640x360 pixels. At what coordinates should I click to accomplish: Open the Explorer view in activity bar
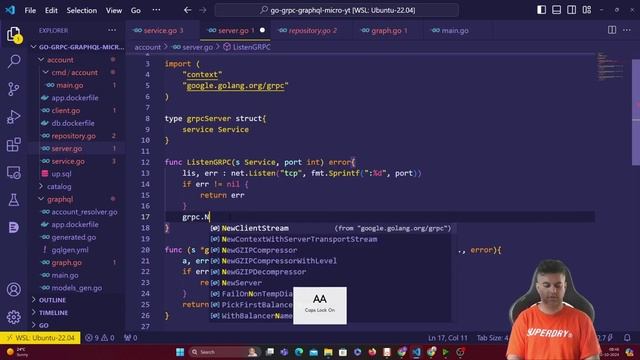pos(14,34)
